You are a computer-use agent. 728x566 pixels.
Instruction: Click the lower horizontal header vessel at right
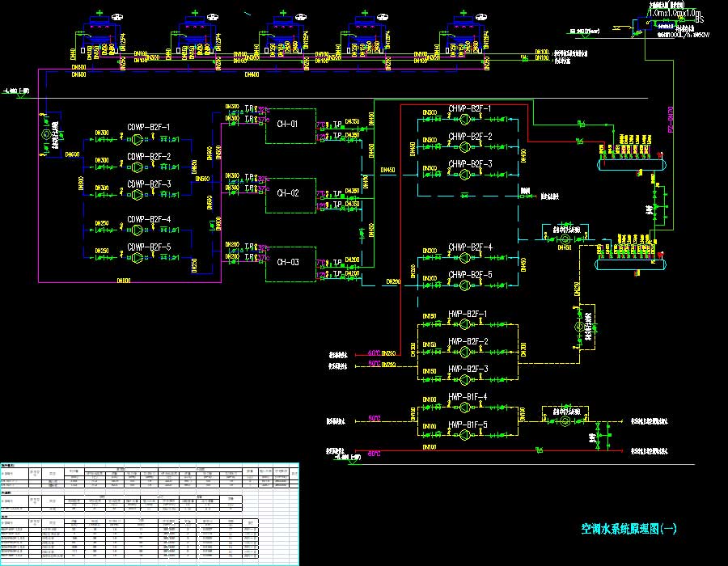[631, 265]
